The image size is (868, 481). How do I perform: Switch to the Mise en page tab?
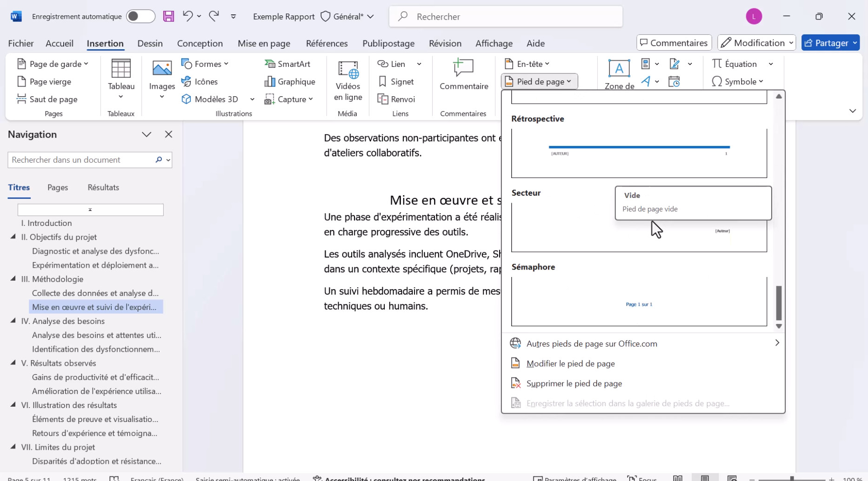point(264,43)
